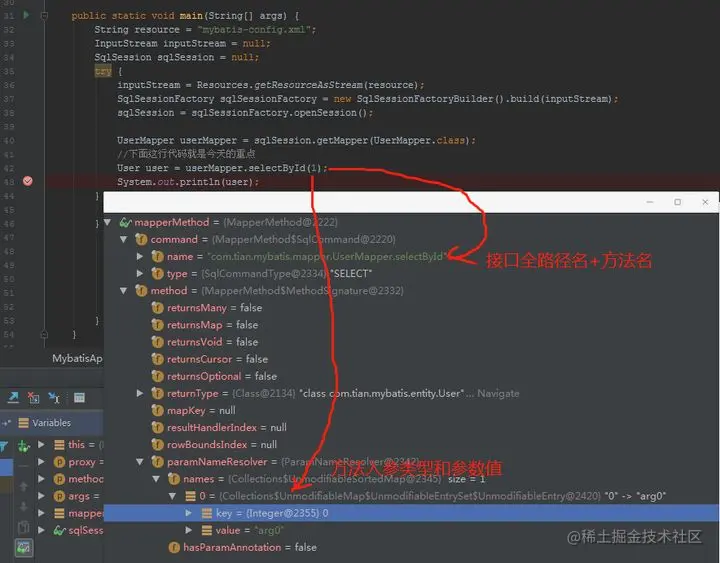This screenshot has height=563, width=720.
Task: Expand the 'name' field node
Action: (140, 256)
